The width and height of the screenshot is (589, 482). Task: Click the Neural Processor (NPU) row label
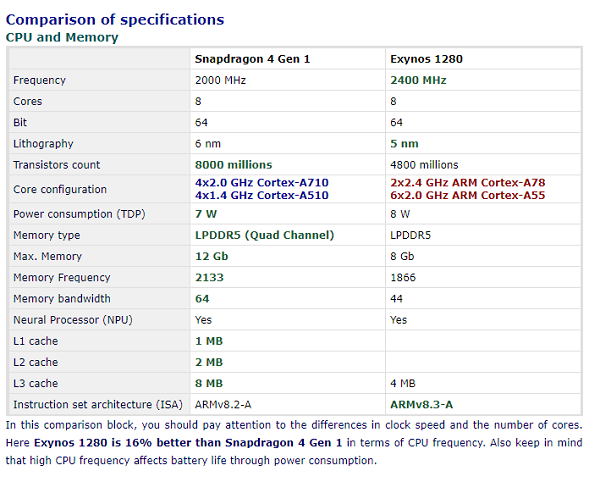[x=73, y=320]
